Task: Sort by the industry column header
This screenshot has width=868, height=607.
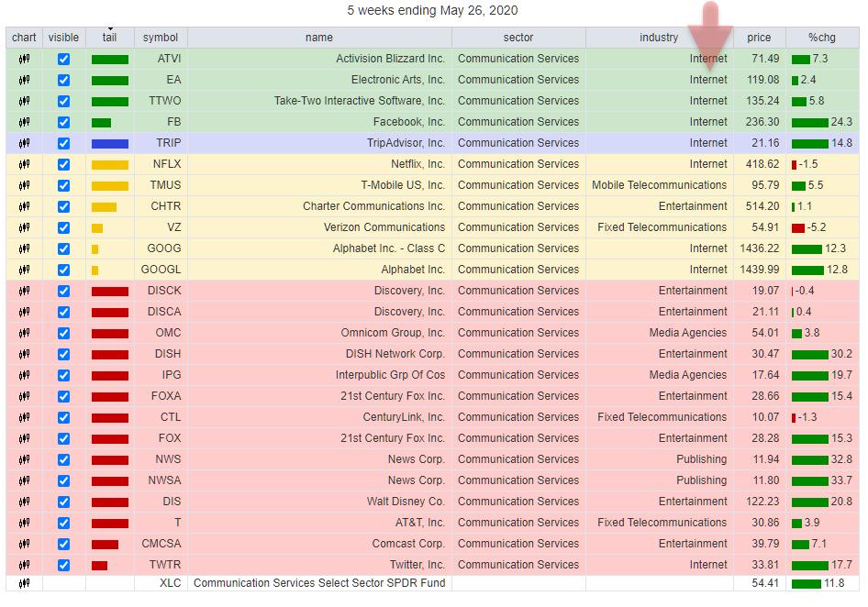Action: point(659,38)
